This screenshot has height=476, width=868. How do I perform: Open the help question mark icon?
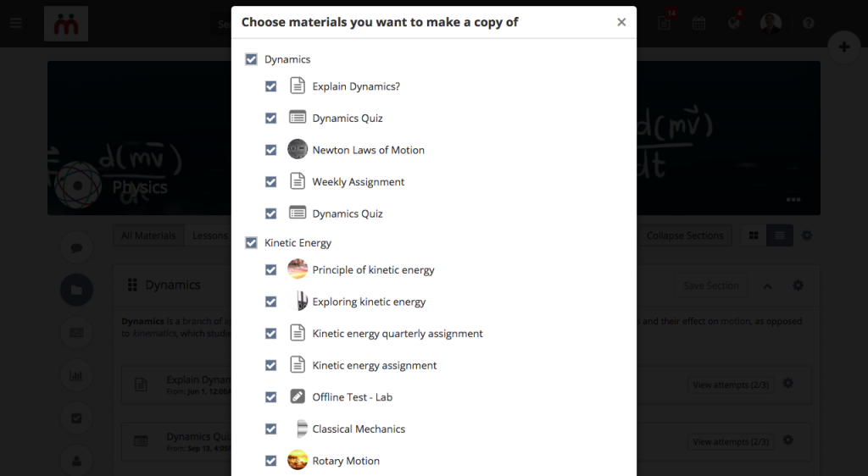808,23
